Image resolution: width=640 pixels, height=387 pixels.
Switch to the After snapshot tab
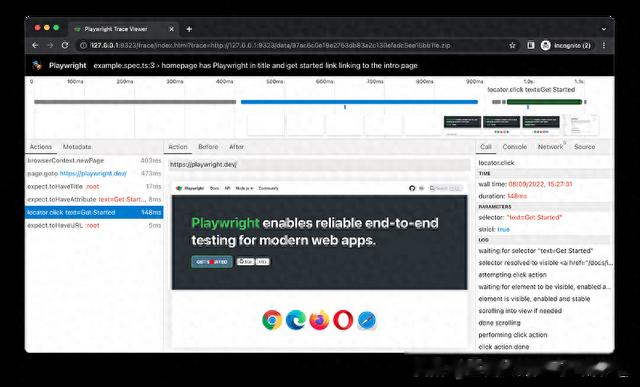click(x=236, y=147)
